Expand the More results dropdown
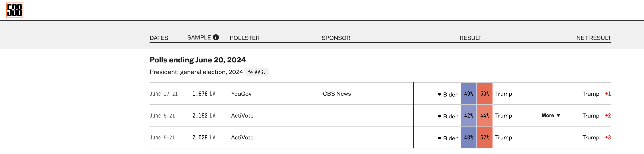 [x=551, y=115]
